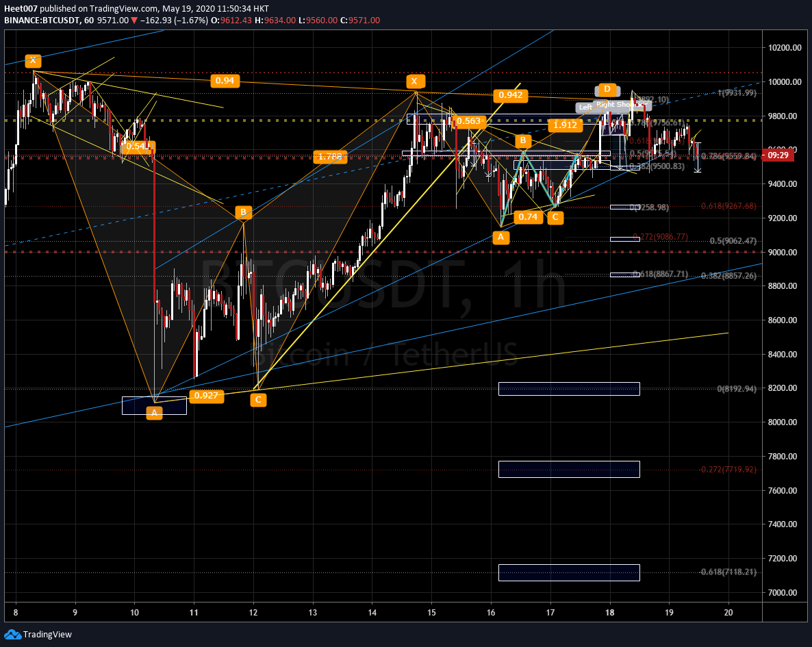Select the 0.942 harmonic ratio label
This screenshot has height=647, width=812.
pyautogui.click(x=511, y=94)
